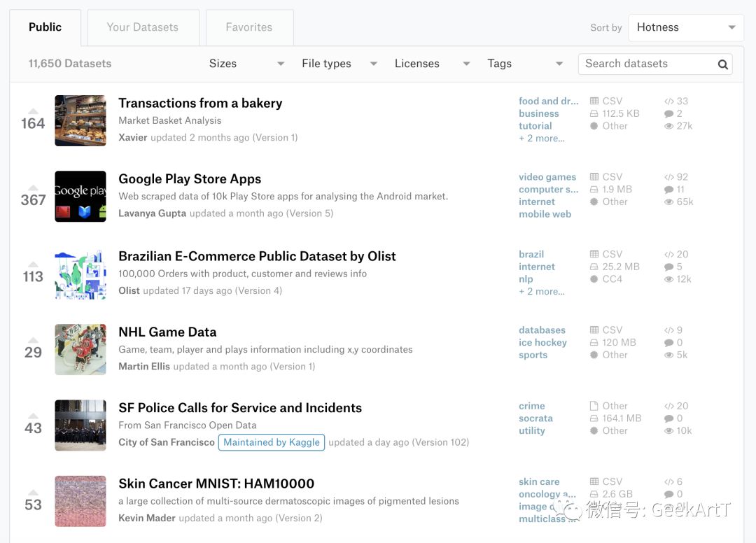The image size is (756, 543).
Task: Click the 'brazil' tag
Action: pyautogui.click(x=531, y=255)
